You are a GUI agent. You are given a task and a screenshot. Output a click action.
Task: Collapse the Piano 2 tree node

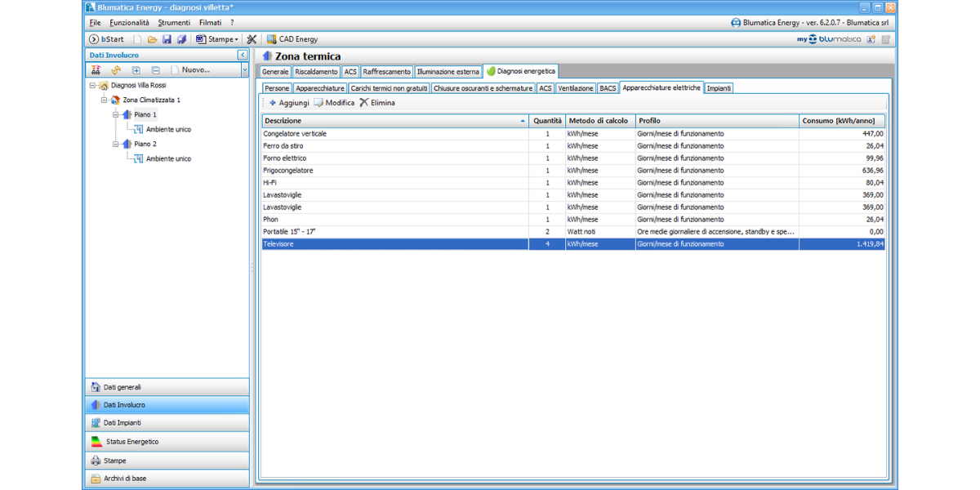coord(116,144)
